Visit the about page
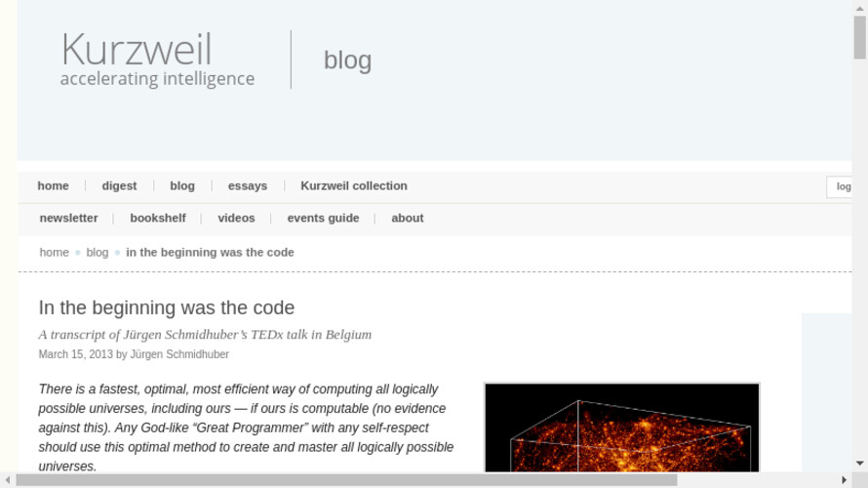868x488 pixels. coord(408,218)
